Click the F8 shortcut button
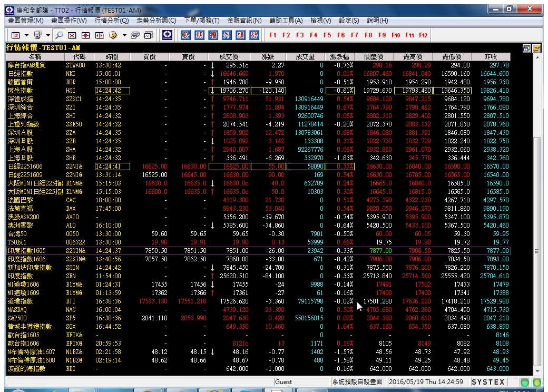Viewport: 548px width, 392px height. pyautogui.click(x=368, y=35)
